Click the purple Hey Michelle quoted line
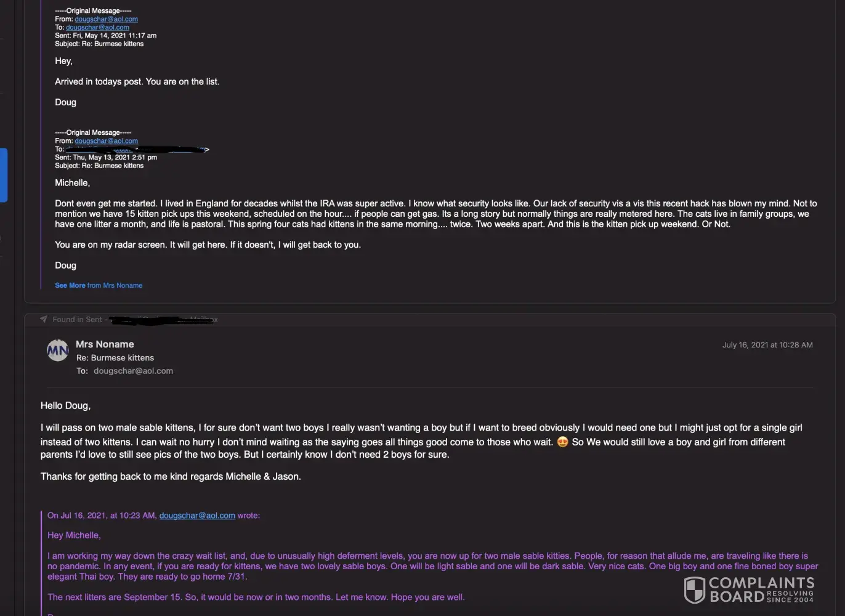845x616 pixels. click(74, 535)
